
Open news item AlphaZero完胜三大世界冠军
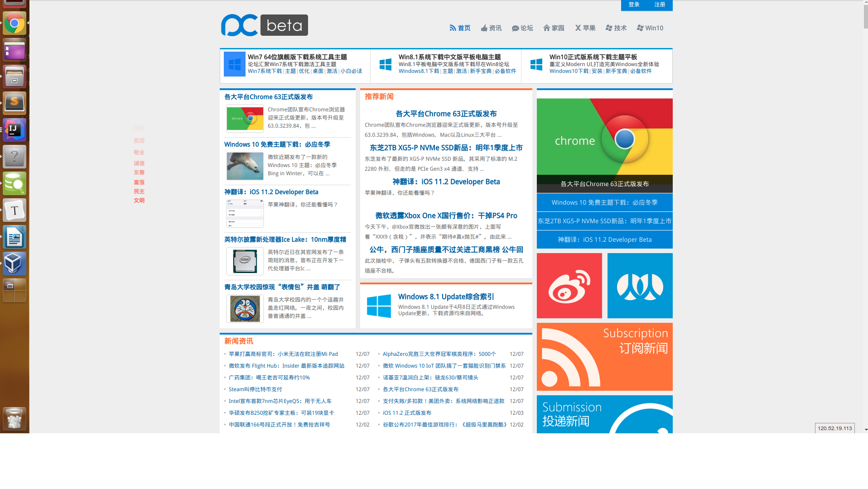(439, 354)
